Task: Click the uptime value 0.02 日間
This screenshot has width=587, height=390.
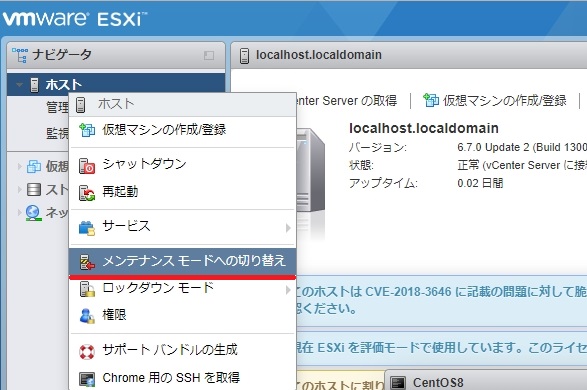Action: (x=480, y=183)
